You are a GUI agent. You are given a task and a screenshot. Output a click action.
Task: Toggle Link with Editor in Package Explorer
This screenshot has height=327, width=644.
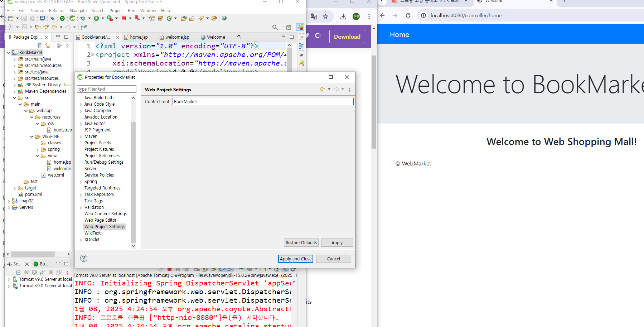pos(48,45)
